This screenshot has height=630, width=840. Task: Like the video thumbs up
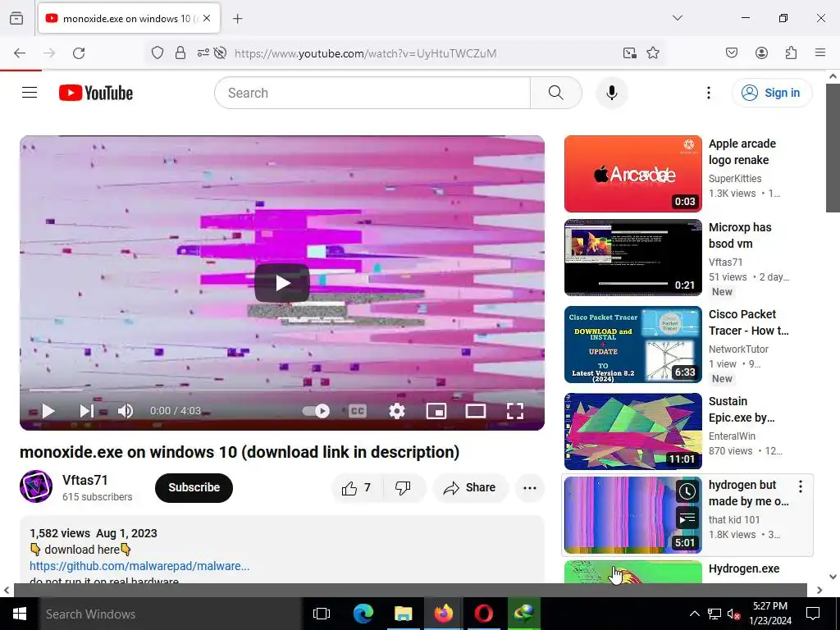[x=357, y=487]
